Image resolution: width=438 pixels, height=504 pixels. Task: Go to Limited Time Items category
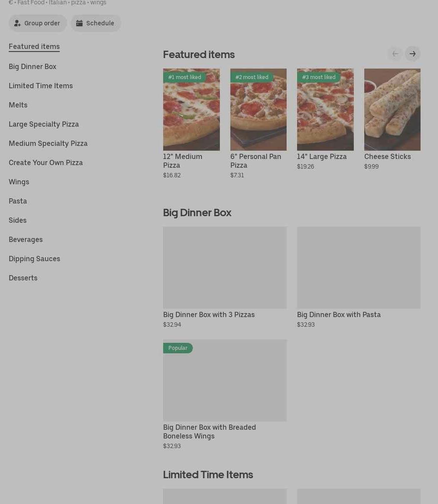tap(41, 86)
